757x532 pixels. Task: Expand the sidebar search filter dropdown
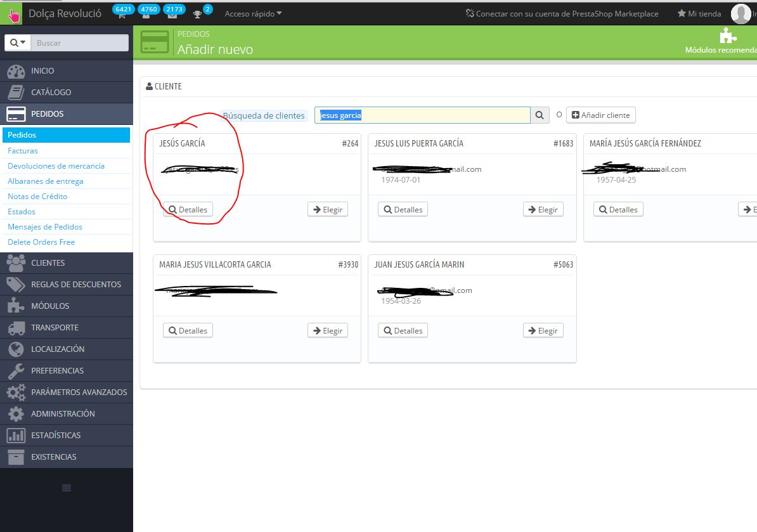(x=18, y=42)
